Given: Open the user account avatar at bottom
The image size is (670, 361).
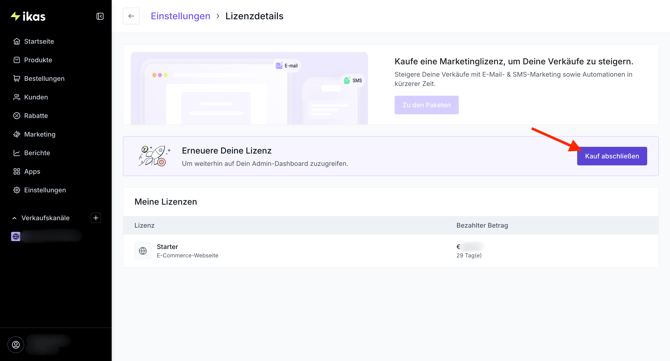Looking at the screenshot, I should 16,345.
